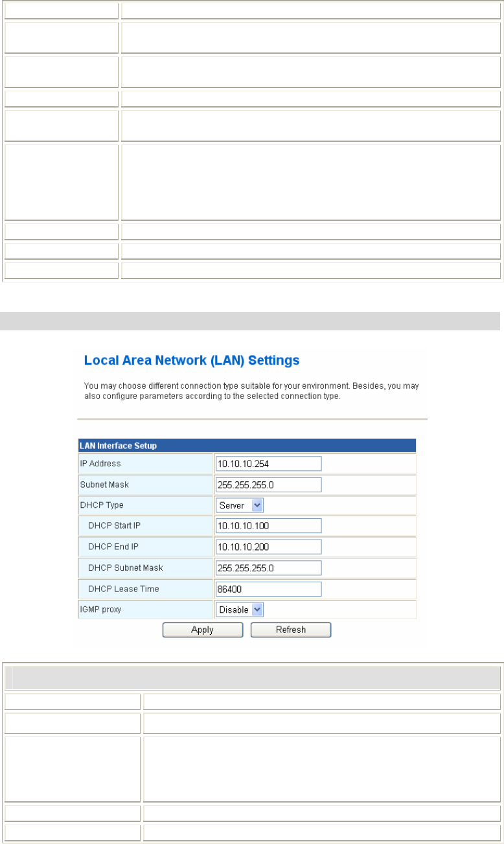
Task: Click the IP Address input field
Action: tap(268, 464)
